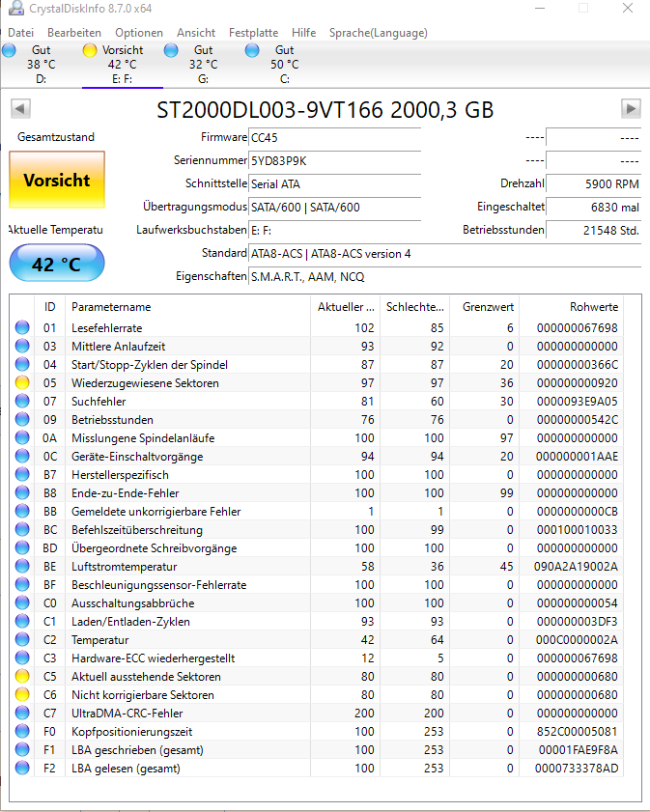This screenshot has width=650, height=812.
Task: Go to the next disk using the right arrow
Action: point(631,109)
